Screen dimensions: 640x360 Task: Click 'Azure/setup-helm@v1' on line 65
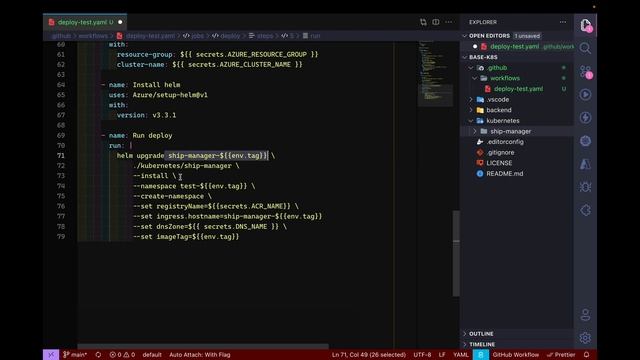pos(170,95)
